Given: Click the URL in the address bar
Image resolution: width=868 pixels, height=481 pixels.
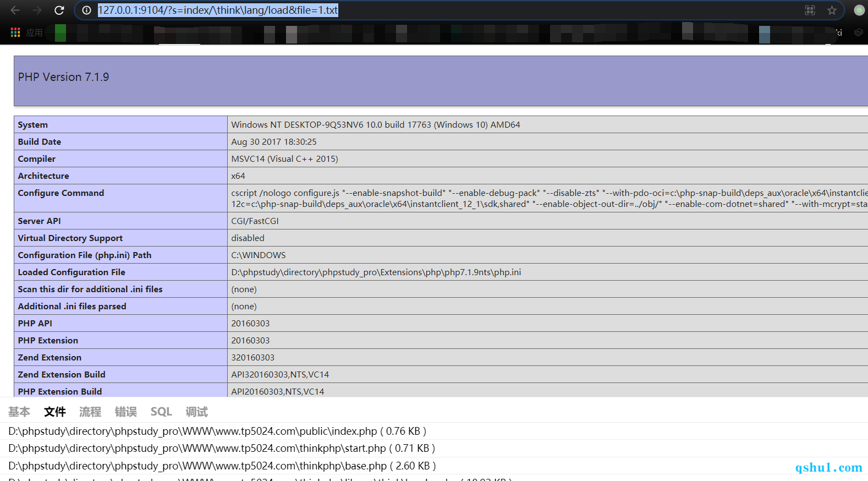Looking at the screenshot, I should coord(218,10).
